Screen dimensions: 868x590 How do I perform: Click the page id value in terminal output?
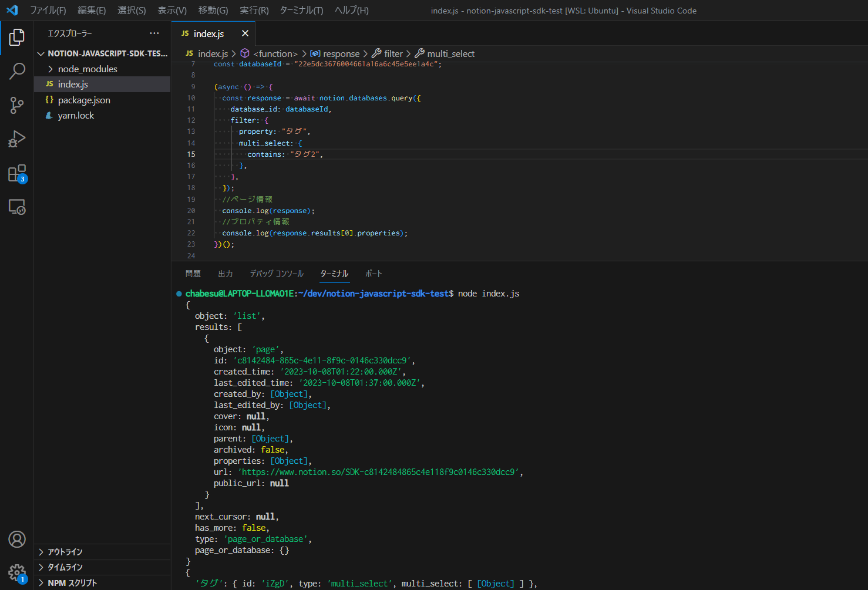(324, 360)
